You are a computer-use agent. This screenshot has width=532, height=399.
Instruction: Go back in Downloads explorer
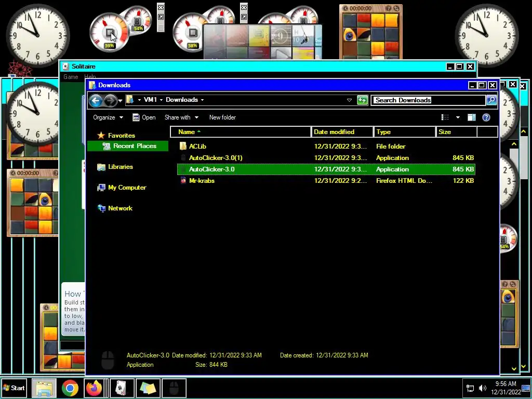point(96,100)
